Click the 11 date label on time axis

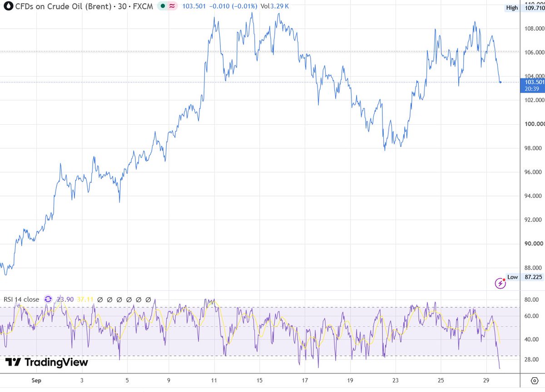tap(214, 380)
